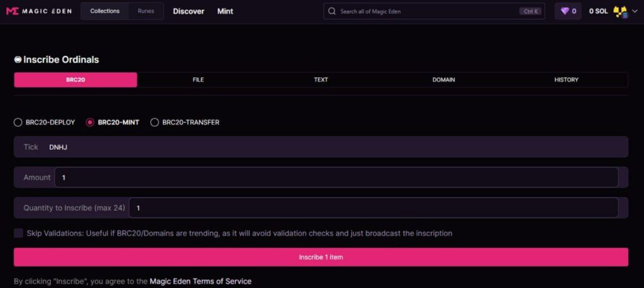
Task: Open the Magic Eden Terms of Service link
Action: 201,282
